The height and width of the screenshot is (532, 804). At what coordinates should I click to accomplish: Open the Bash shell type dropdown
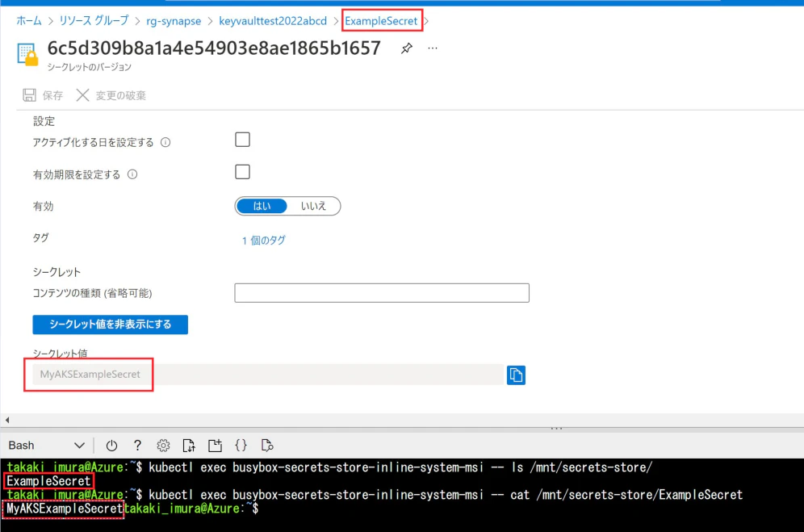tap(47, 446)
